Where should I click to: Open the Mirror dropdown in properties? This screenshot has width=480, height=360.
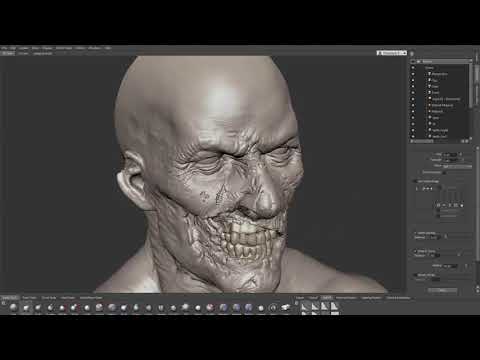click(457, 166)
